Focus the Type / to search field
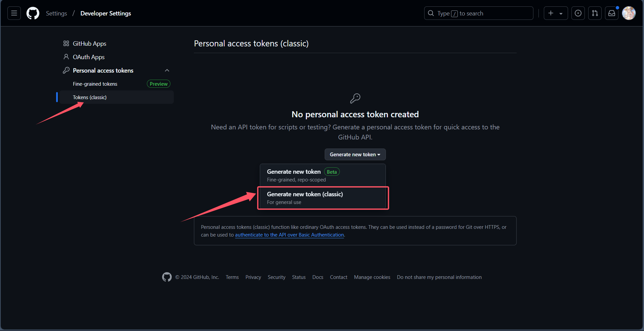 (x=479, y=13)
